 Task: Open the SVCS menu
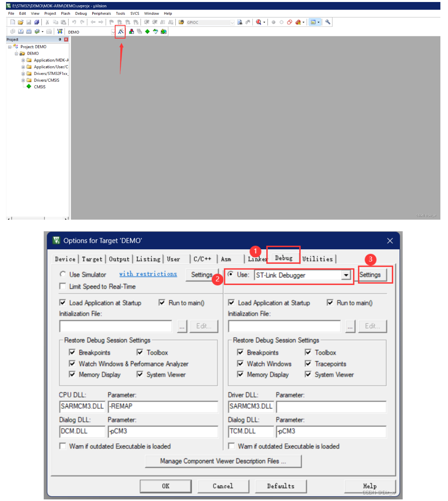pyautogui.click(x=135, y=13)
